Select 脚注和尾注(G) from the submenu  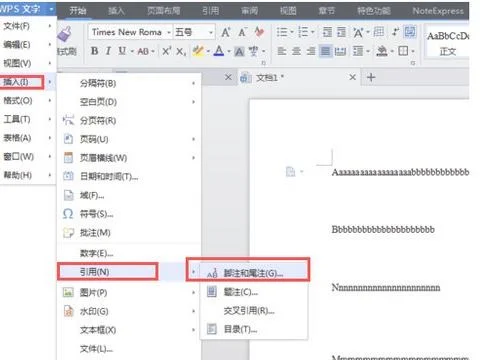click(x=253, y=273)
